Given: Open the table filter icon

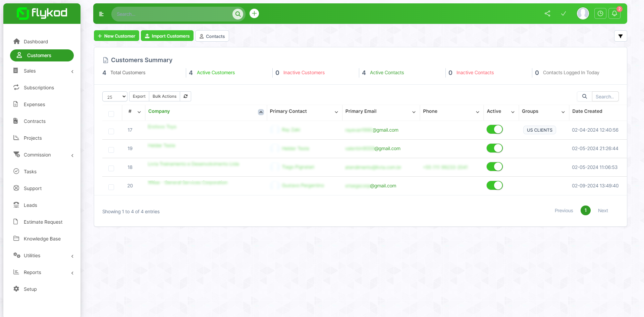Looking at the screenshot, I should (621, 36).
